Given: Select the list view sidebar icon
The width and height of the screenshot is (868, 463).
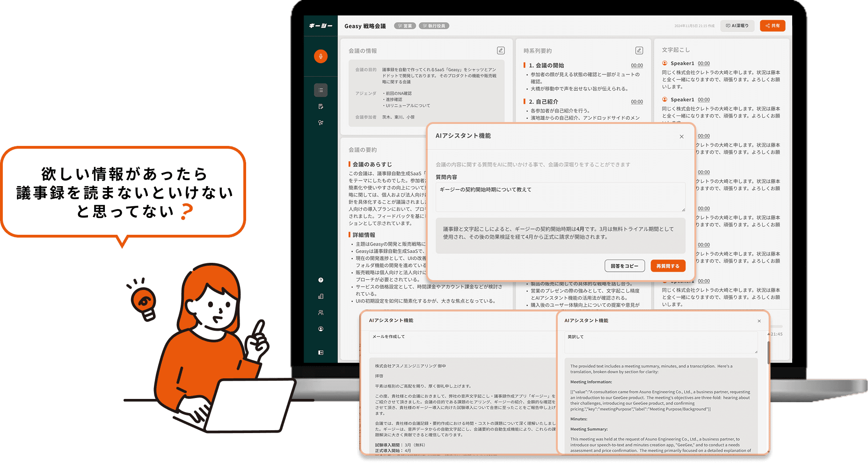Looking at the screenshot, I should pos(321,90).
